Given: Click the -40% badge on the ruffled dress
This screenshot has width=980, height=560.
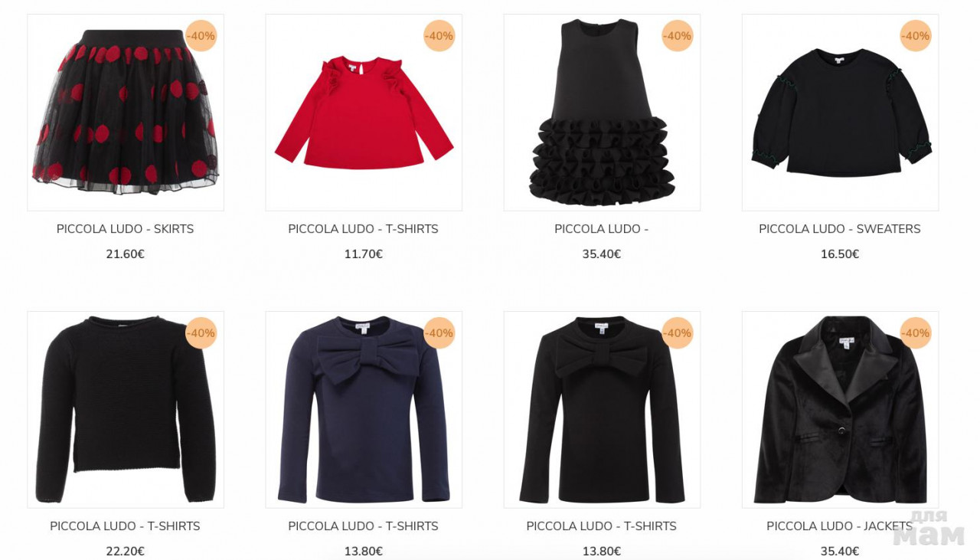Looking at the screenshot, I should pyautogui.click(x=678, y=36).
